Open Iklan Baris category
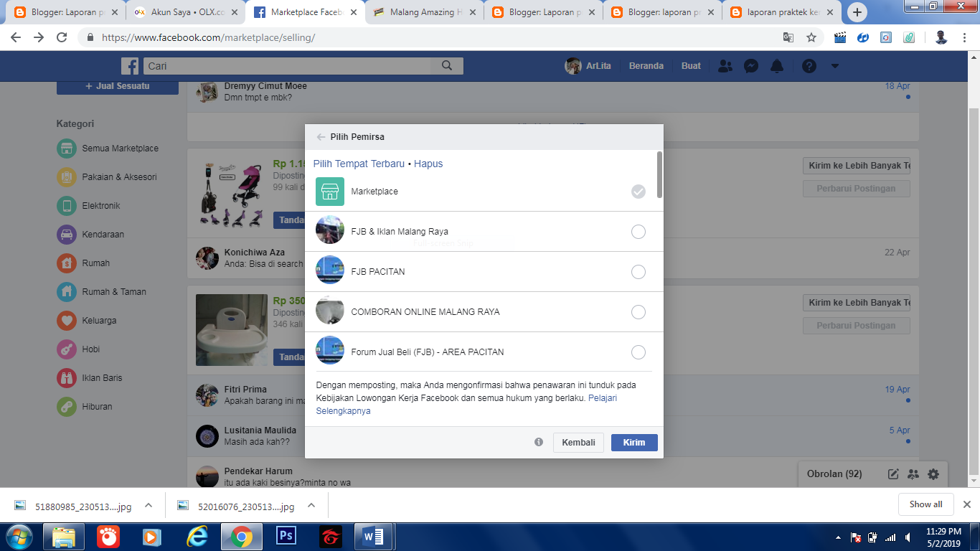This screenshot has height=551, width=980. (90, 378)
